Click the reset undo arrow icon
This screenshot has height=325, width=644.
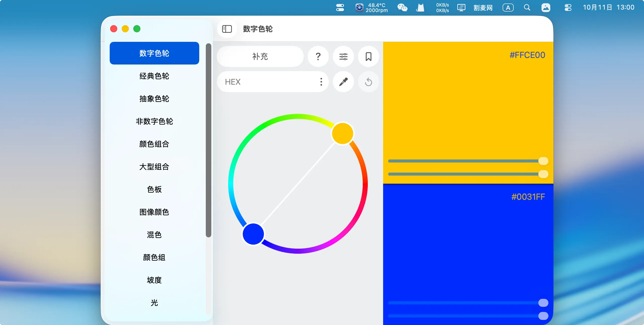click(368, 82)
